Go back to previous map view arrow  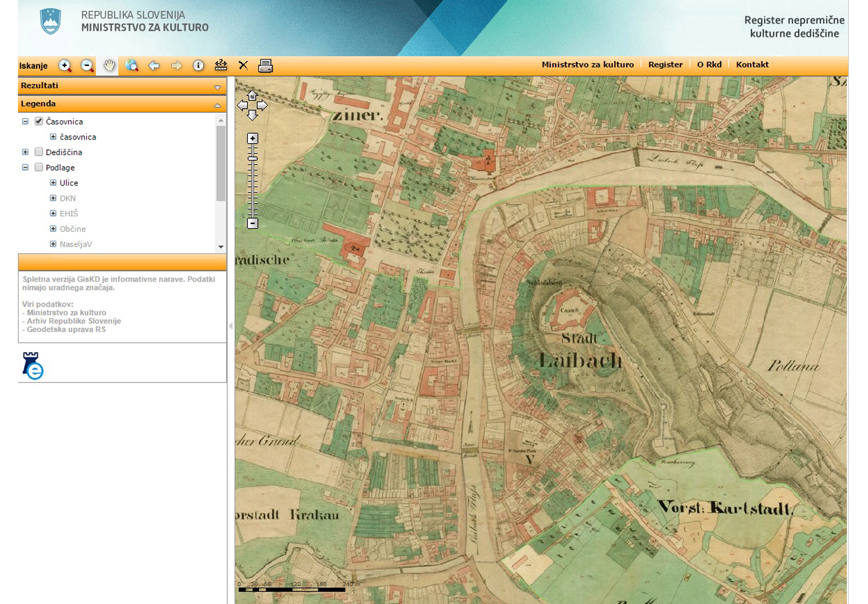tap(154, 66)
